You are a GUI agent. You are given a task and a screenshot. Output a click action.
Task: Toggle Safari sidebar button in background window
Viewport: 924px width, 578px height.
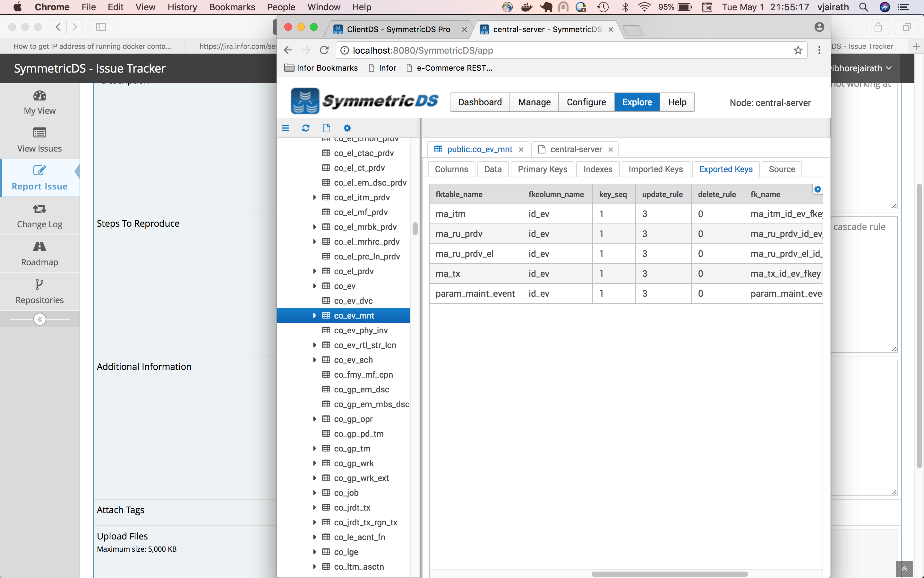click(x=101, y=27)
